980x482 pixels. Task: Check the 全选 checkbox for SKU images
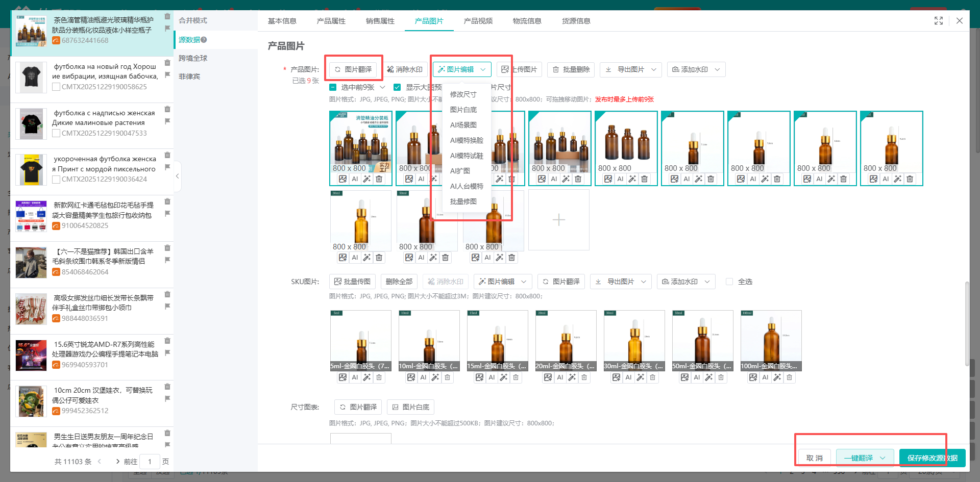pyautogui.click(x=729, y=282)
